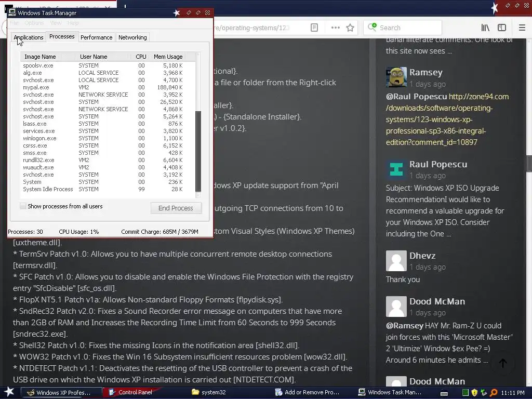Image resolution: width=532 pixels, height=399 pixels.
Task: Open the browser hamburger menu
Action: 522,28
